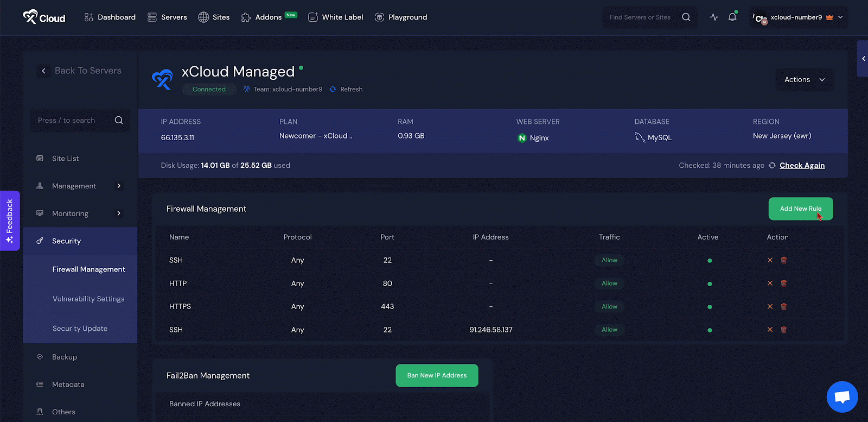
Task: Open the activity pulse icon
Action: [714, 17]
